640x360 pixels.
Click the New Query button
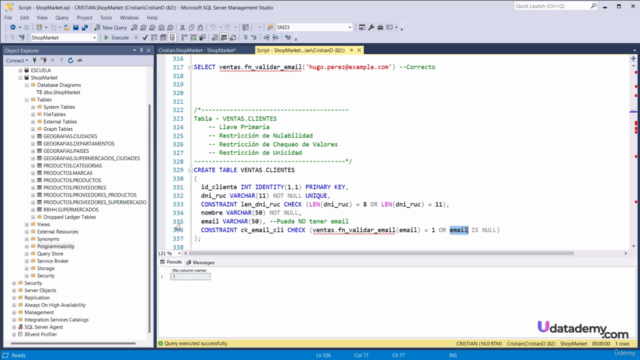pyautogui.click(x=111, y=27)
